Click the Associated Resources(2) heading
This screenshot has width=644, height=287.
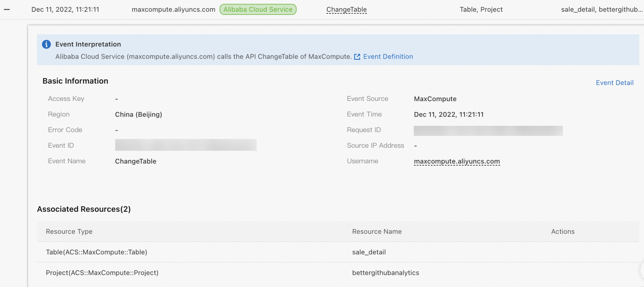click(84, 209)
